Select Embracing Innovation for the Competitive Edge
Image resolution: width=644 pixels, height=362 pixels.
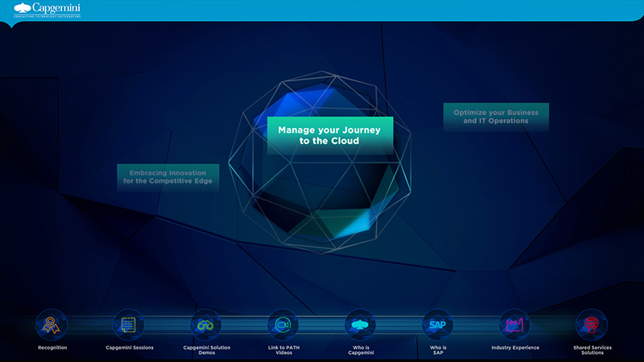pos(168,177)
